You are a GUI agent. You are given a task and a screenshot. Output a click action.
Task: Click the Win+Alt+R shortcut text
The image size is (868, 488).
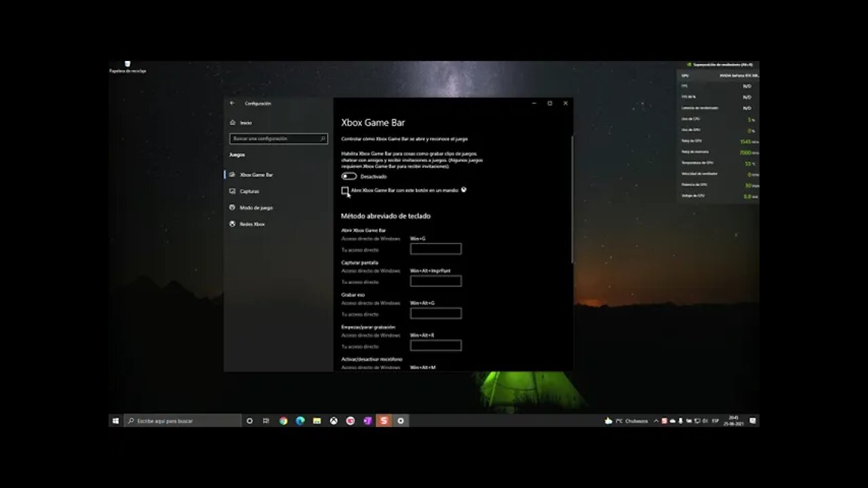pos(422,335)
